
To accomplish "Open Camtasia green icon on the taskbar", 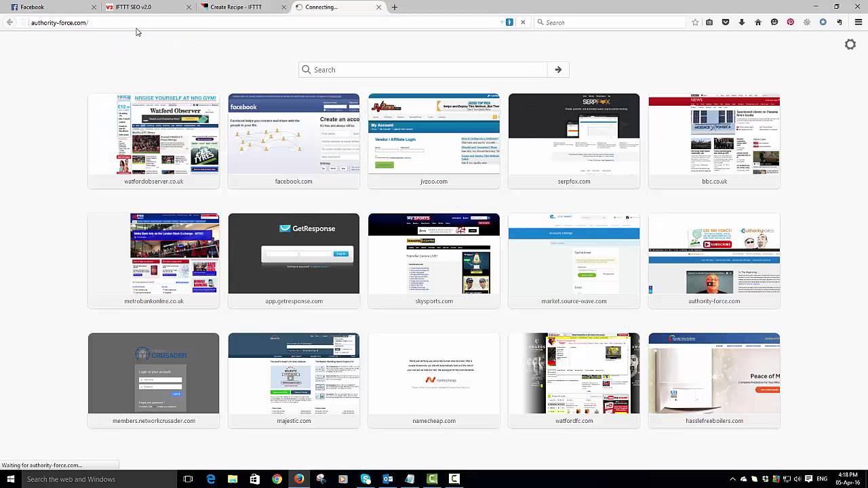I will [432, 479].
